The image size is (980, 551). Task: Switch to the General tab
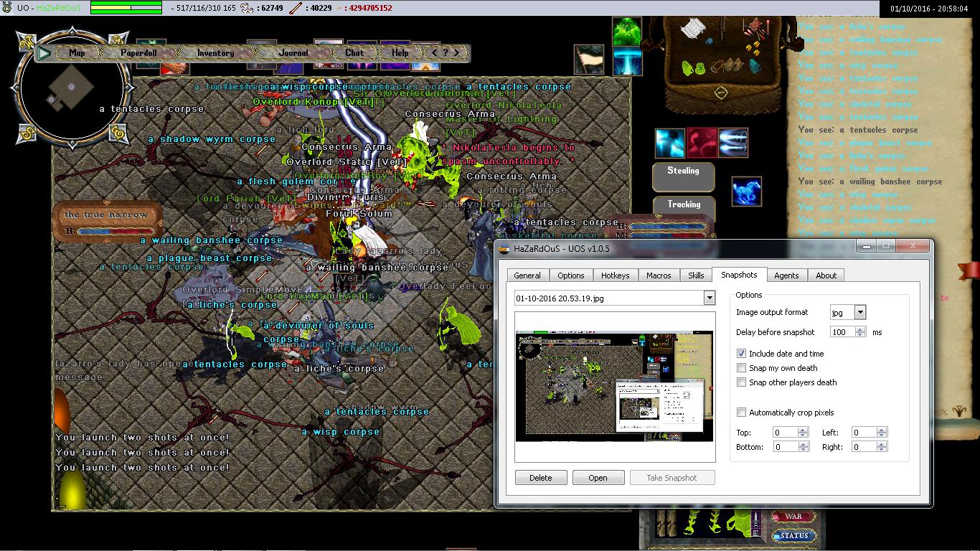click(x=527, y=275)
